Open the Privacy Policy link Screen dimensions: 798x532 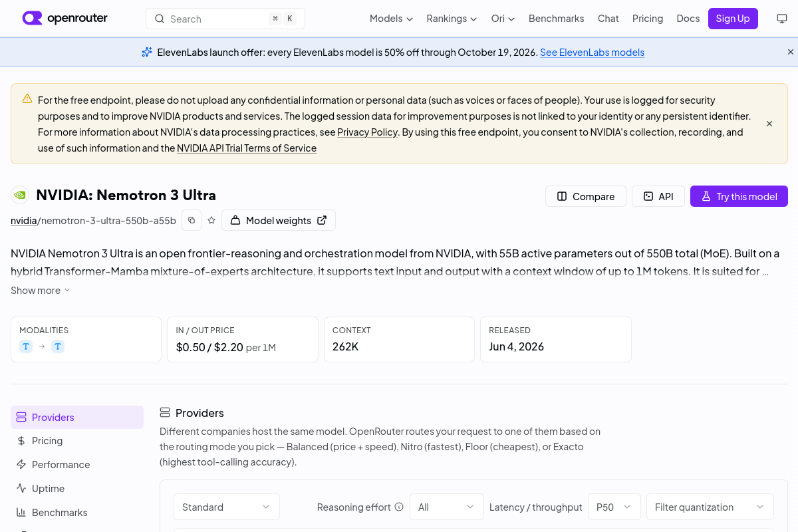tap(367, 132)
